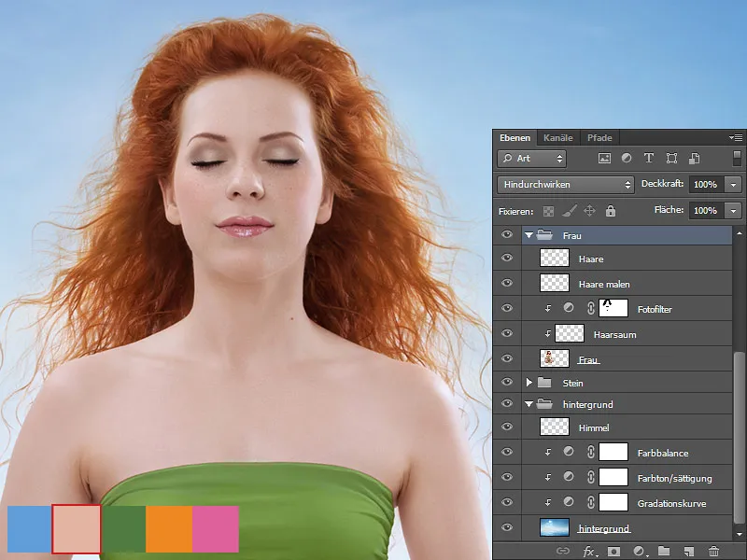
Task: Toggle visibility of the Haarsaum layer
Action: point(507,333)
